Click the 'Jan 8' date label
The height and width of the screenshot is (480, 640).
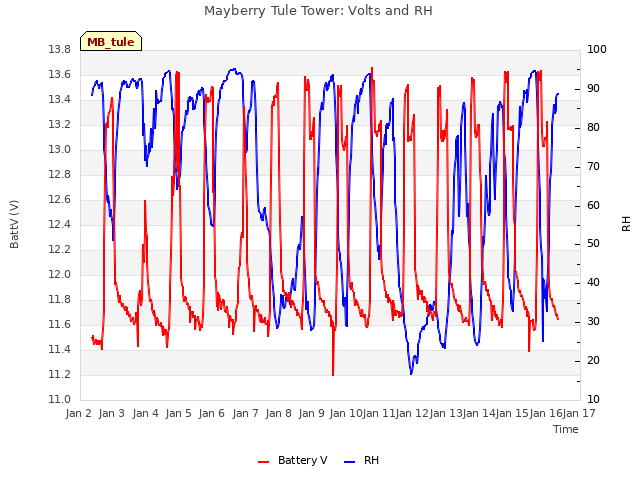(279, 414)
